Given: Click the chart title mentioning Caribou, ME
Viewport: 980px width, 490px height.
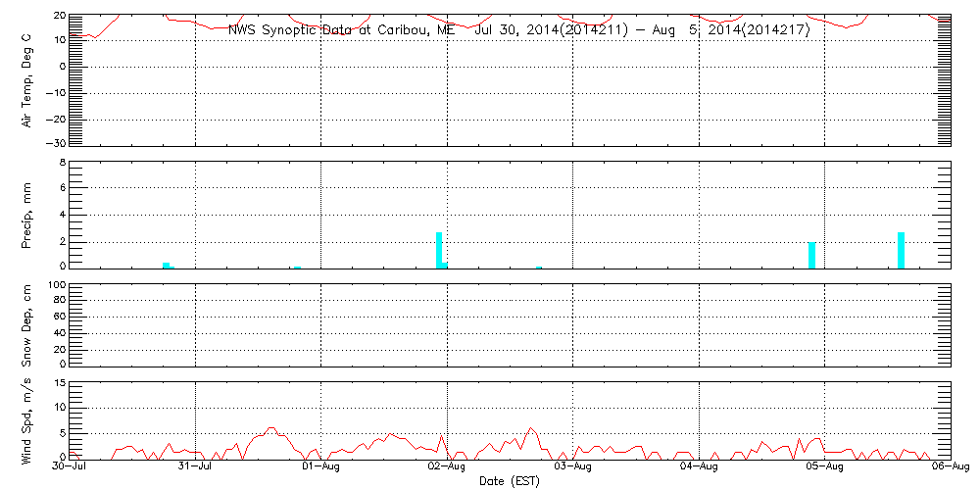Looking at the screenshot, I should (x=518, y=29).
